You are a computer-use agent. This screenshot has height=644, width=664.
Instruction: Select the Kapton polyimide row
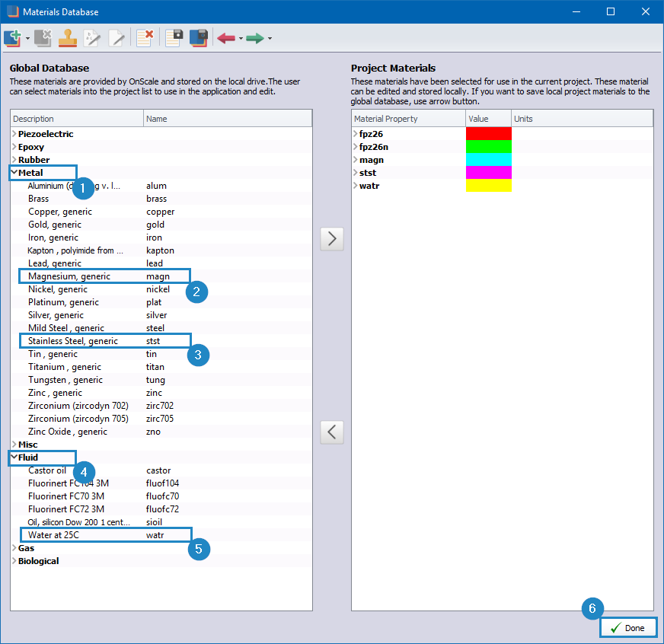click(161, 250)
